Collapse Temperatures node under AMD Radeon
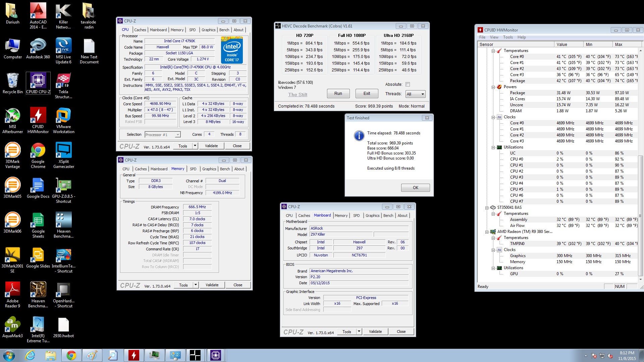 click(x=493, y=238)
